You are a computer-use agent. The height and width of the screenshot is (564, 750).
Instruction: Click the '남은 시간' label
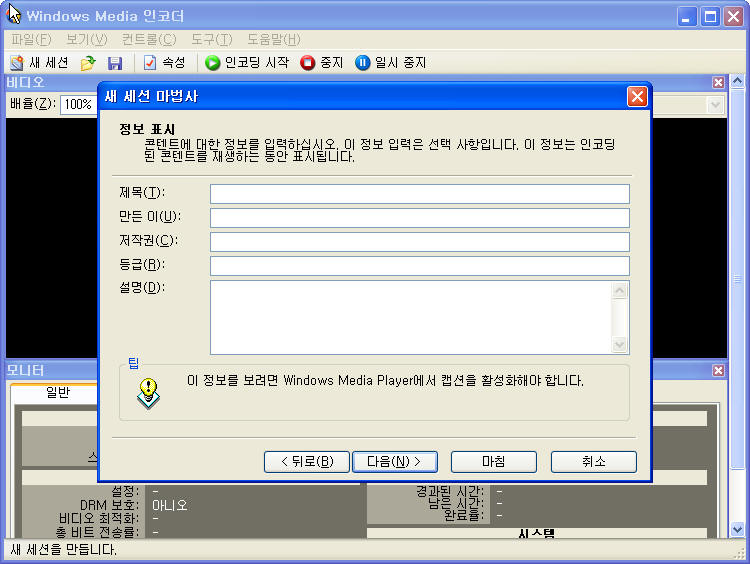[456, 503]
